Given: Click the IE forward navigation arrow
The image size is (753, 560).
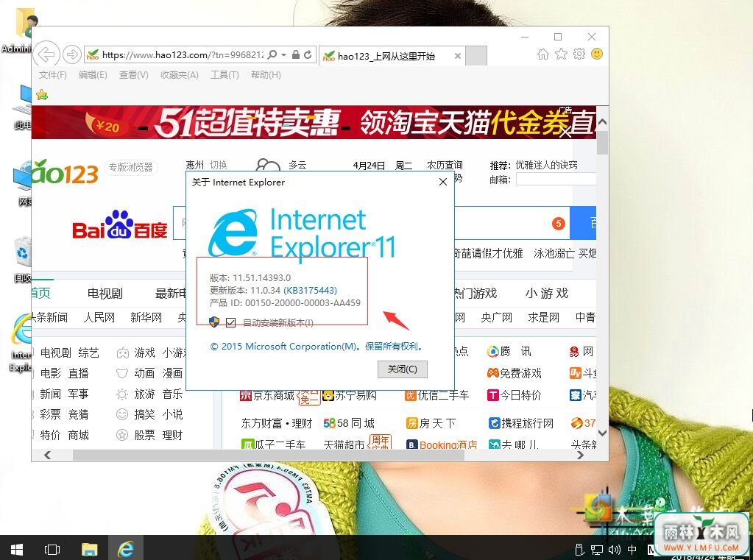Looking at the screenshot, I should [x=72, y=54].
